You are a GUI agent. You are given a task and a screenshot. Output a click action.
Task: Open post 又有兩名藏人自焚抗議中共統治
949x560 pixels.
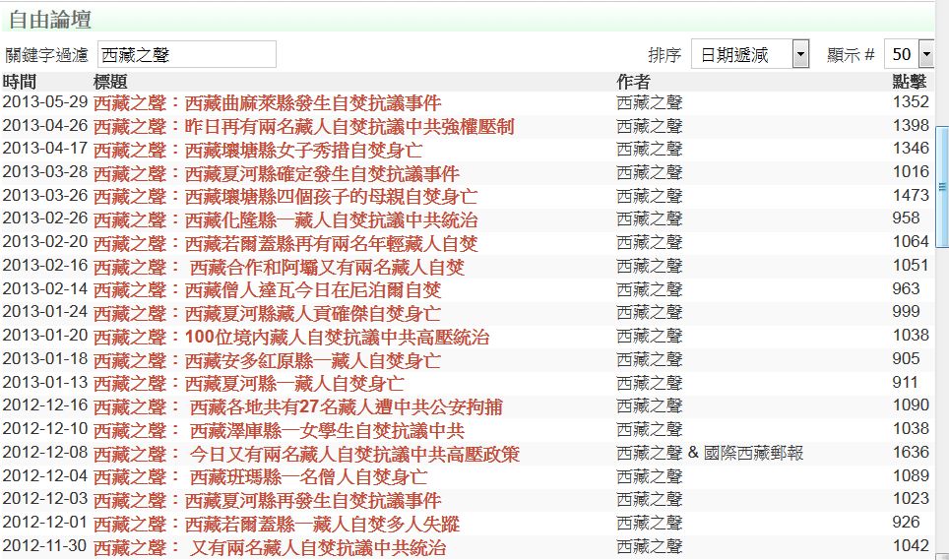[270, 547]
